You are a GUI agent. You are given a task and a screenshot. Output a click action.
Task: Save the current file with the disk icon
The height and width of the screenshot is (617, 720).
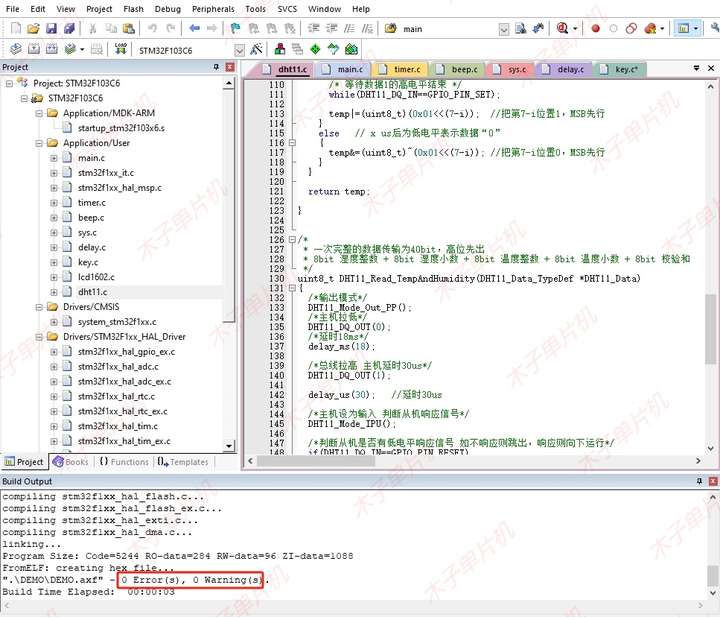(x=51, y=28)
